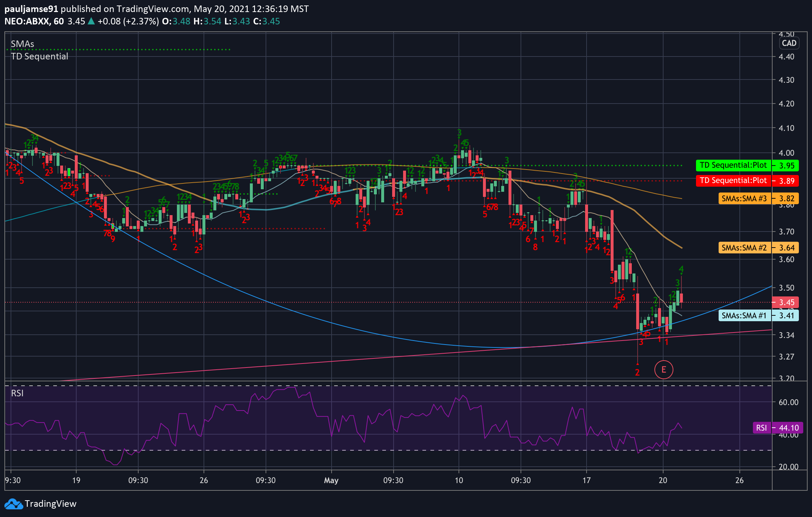Click the 3.27 price axis value
Image resolution: width=812 pixels, height=517 pixels.
pos(786,357)
